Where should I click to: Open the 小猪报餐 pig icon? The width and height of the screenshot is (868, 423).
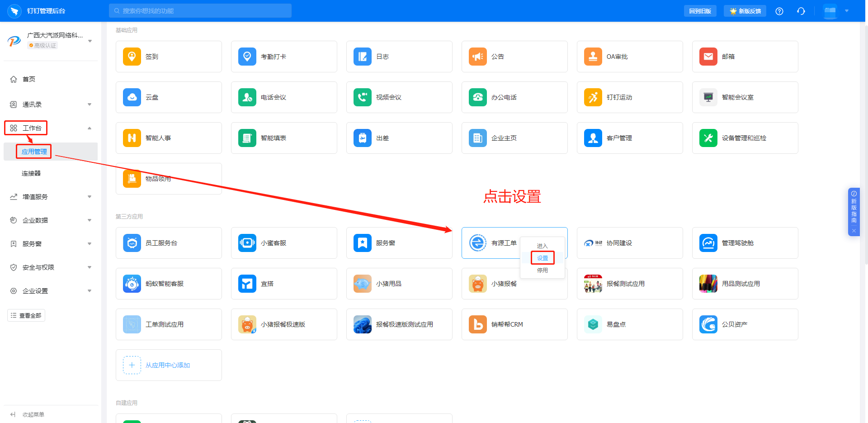click(x=478, y=284)
